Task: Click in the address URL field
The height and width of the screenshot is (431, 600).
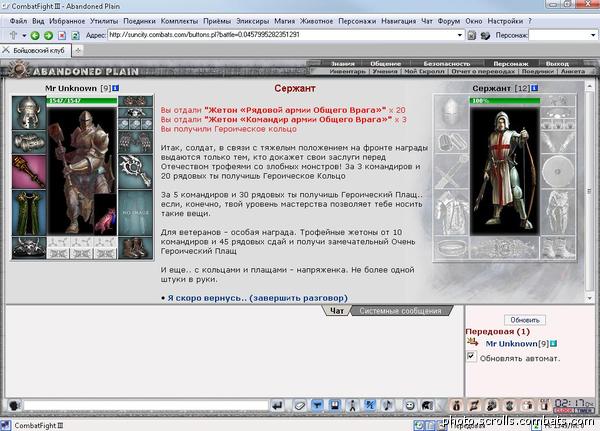Action: [x=282, y=35]
